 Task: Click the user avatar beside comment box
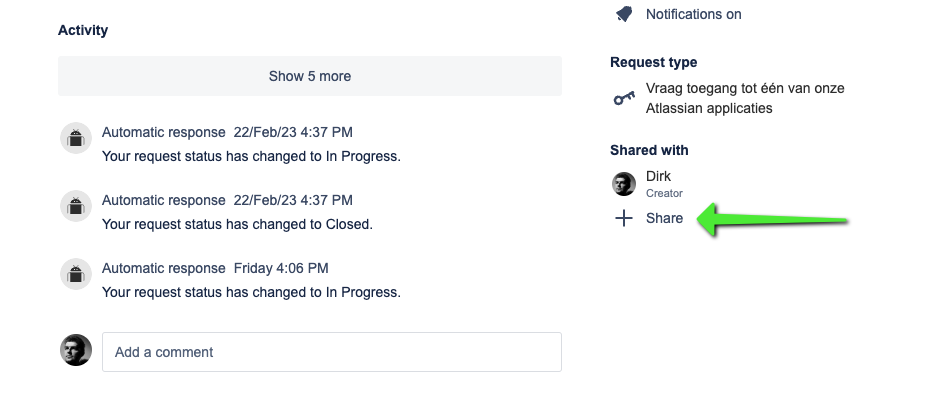click(76, 350)
